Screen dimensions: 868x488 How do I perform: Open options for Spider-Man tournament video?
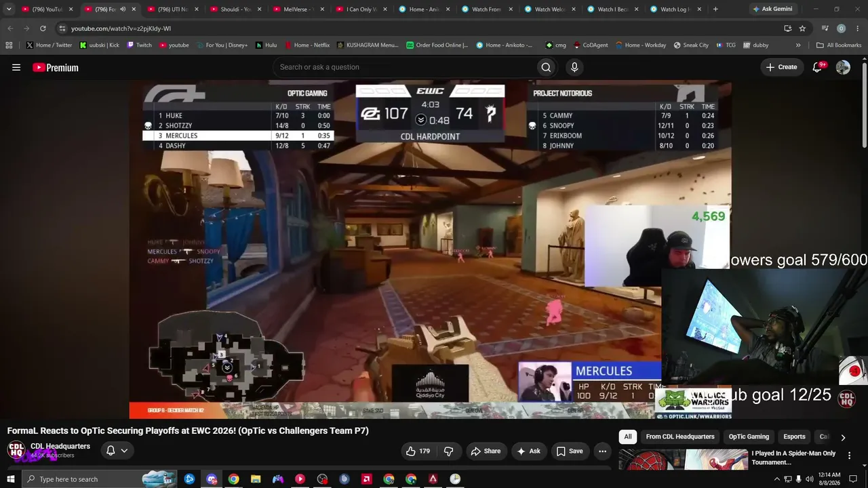click(x=849, y=455)
